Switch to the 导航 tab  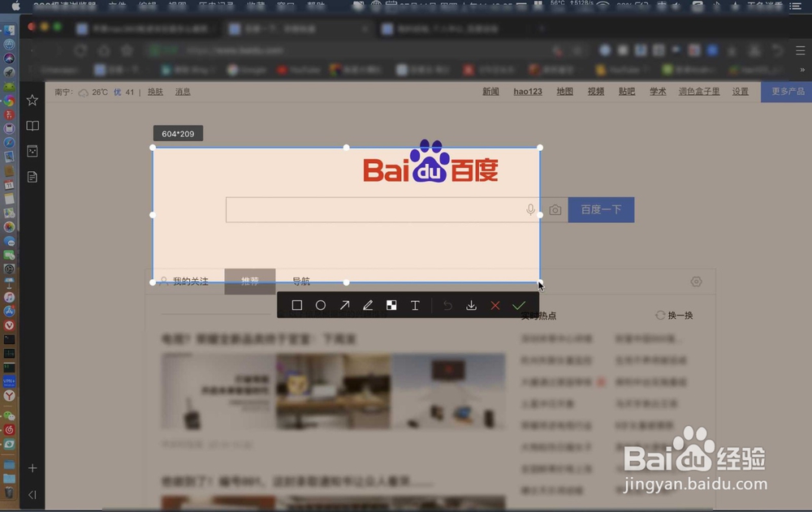pos(301,282)
